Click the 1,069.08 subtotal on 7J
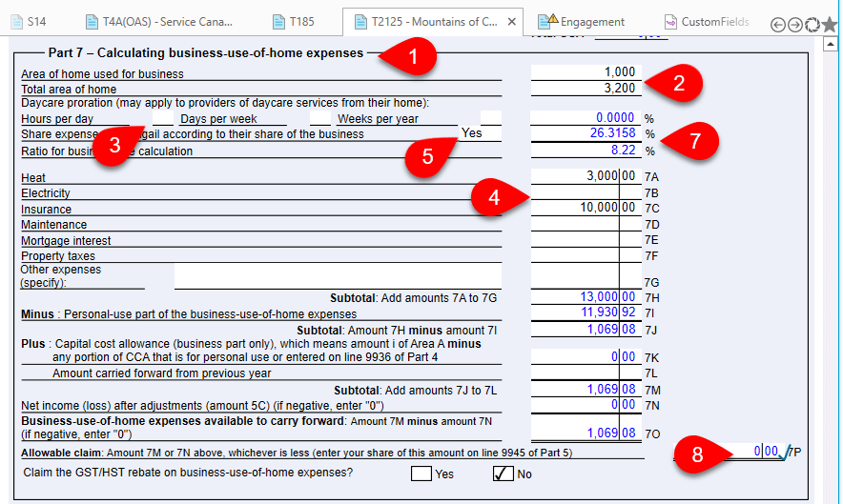 click(x=610, y=329)
